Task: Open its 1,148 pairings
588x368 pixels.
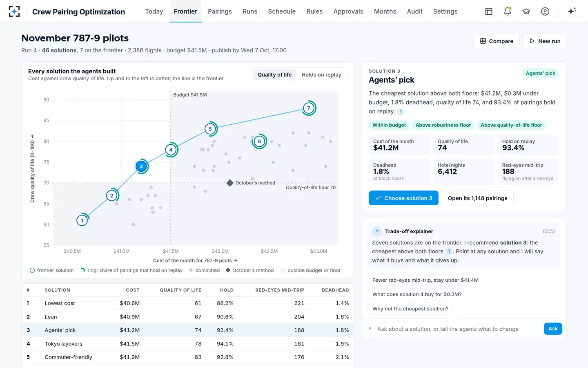Action: pos(477,198)
